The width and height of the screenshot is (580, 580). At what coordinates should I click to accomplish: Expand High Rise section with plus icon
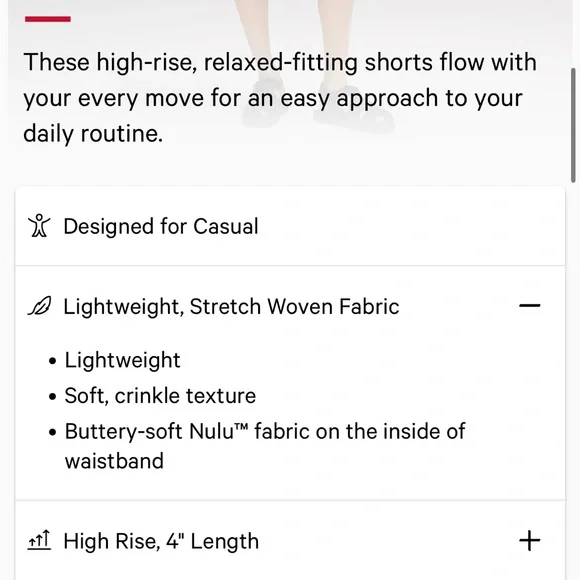coord(530,541)
